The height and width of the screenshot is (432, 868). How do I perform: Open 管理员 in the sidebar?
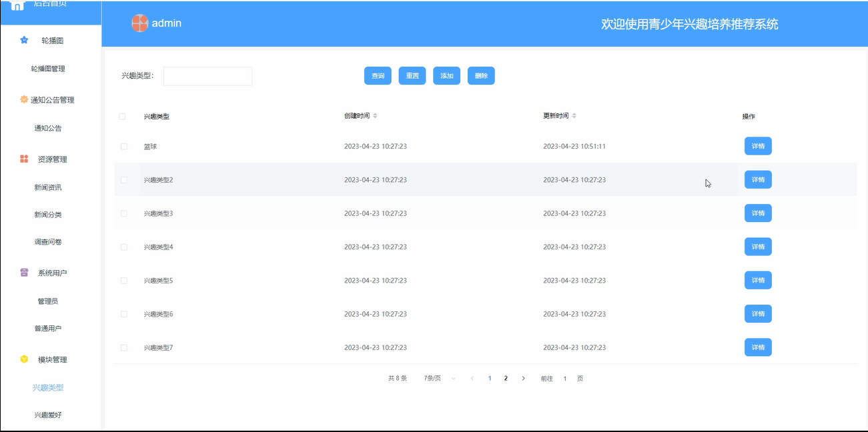pos(48,301)
